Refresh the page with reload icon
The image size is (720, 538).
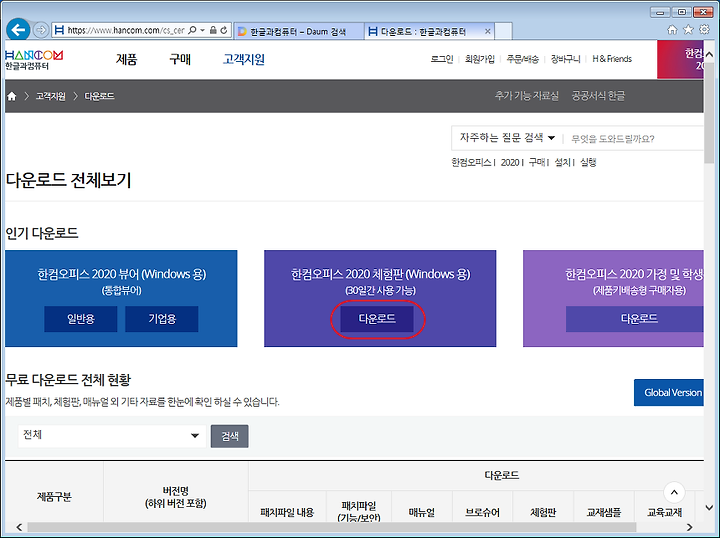click(x=224, y=30)
